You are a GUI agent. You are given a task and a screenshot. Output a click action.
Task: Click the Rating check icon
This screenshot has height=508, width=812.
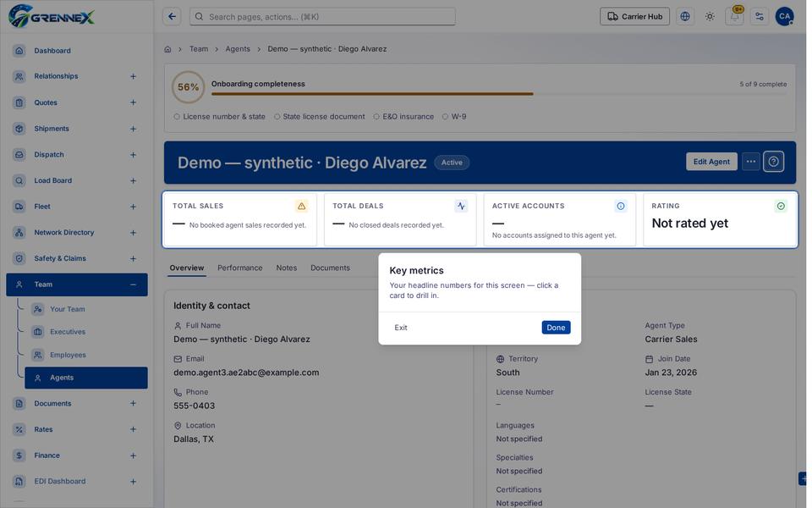(x=781, y=207)
